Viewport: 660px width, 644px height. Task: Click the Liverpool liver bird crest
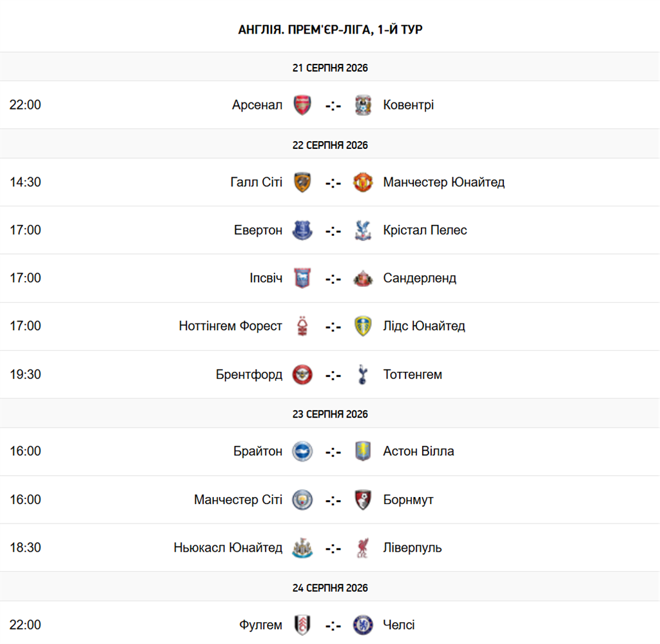(x=363, y=547)
